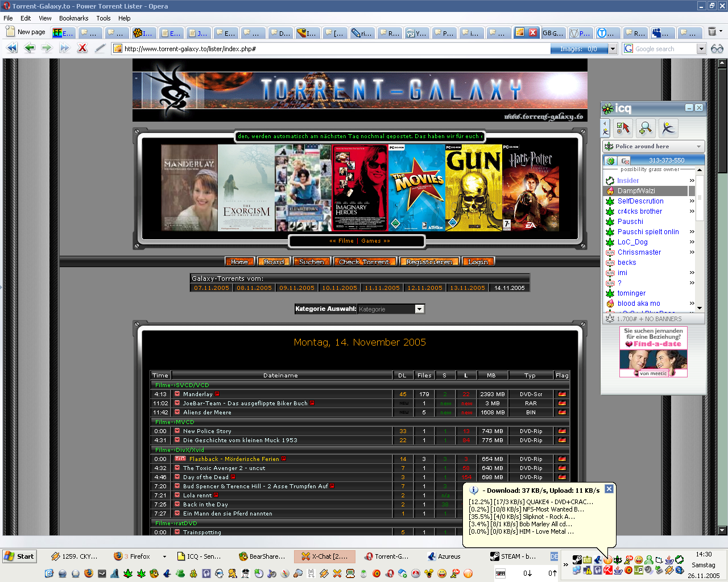Image resolution: width=728 pixels, height=582 pixels.
Task: Select ICQ contact LoC_Dog
Action: 632,242
